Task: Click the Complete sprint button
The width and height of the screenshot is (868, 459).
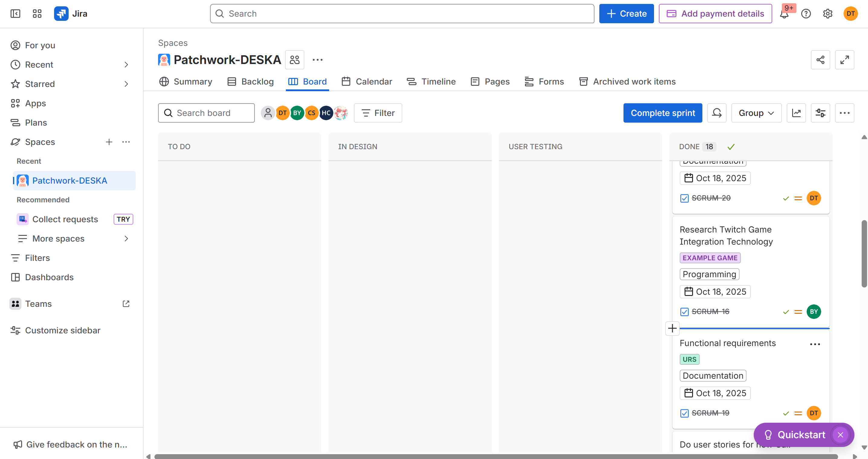Action: click(663, 113)
